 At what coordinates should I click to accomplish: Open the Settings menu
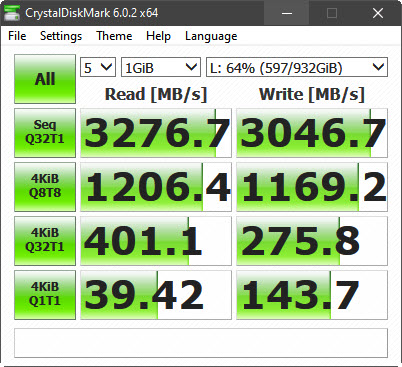[x=61, y=36]
